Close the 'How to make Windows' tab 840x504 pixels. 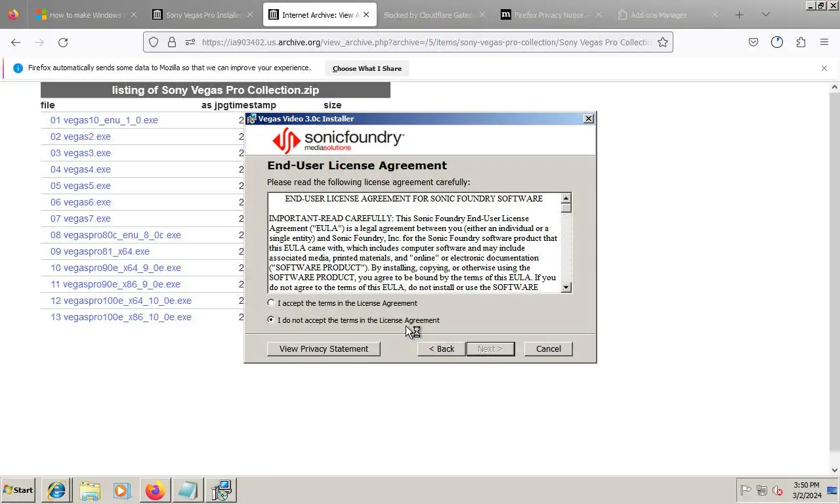(x=133, y=15)
